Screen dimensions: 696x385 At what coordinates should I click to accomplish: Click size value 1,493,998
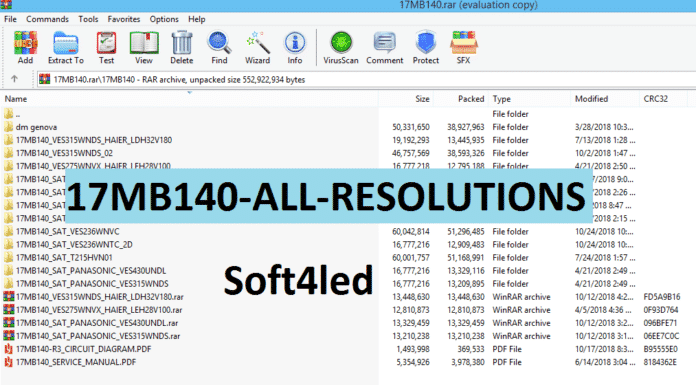pos(413,349)
